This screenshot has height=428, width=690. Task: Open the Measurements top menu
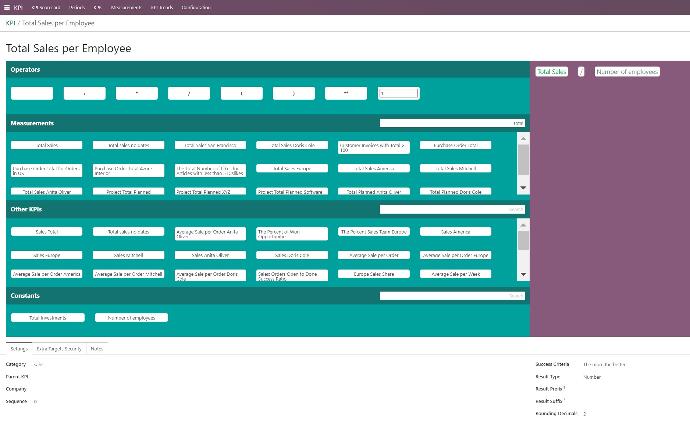126,7
